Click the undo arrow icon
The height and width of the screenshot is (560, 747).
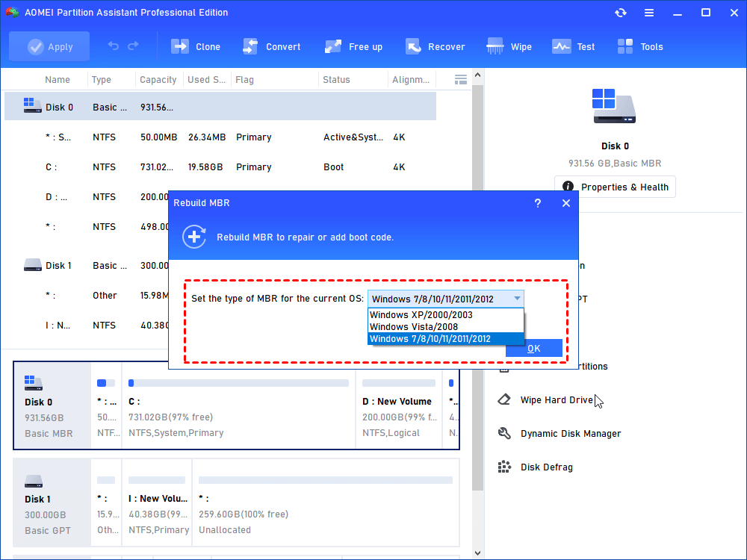[114, 46]
